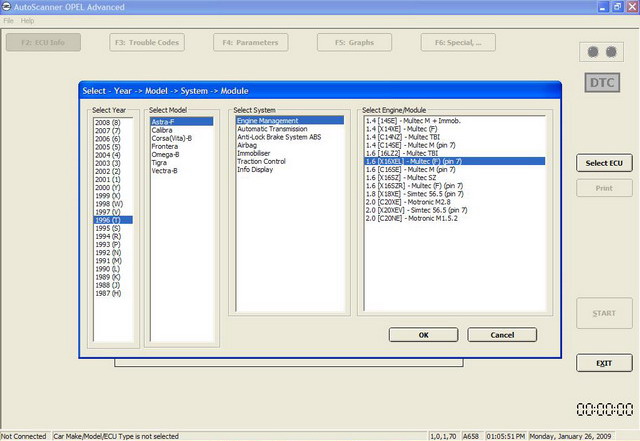
Task: Click the F4: Parameters button
Action: 251,42
